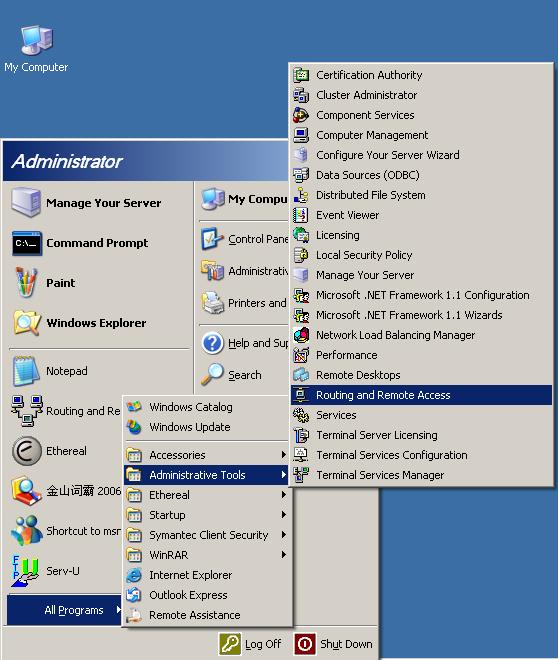Choose Terminal Services Manager menu item
559x660 pixels.
pos(421,475)
